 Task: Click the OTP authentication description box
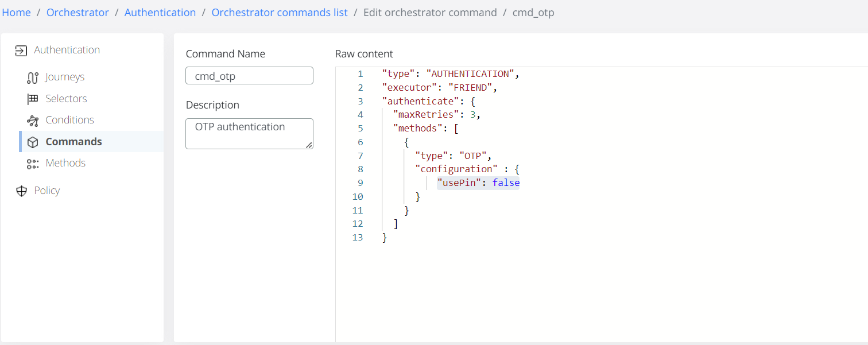pyautogui.click(x=249, y=133)
